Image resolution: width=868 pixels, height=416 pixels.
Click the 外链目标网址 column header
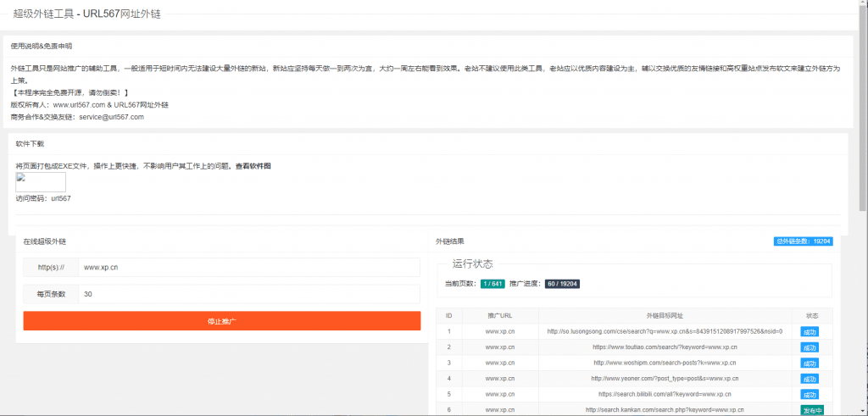(665, 315)
